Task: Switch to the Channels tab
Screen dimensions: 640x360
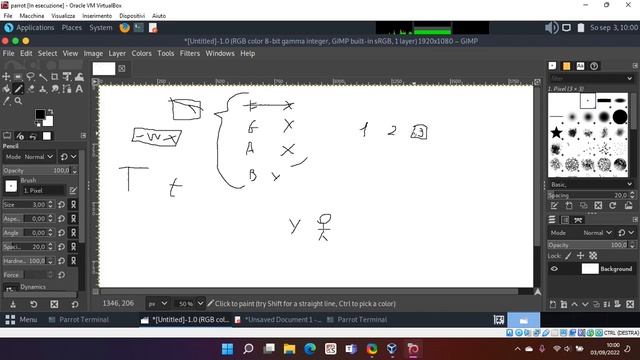Action: (565, 220)
